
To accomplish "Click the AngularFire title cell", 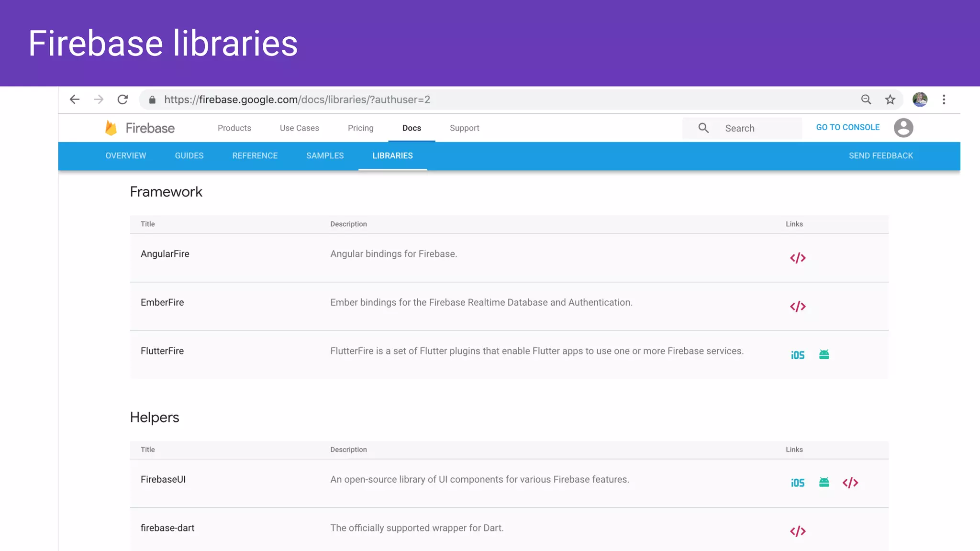I will (165, 254).
